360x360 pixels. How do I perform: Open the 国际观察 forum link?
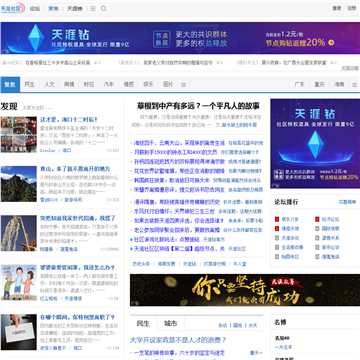330,229
